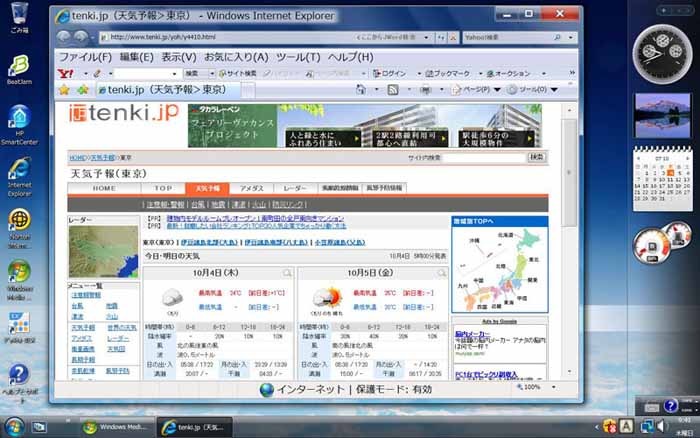Screen dimensions: 700x438
Task: Click the auctions (オークション) button on the Yahoo toolbar
Action: point(508,74)
